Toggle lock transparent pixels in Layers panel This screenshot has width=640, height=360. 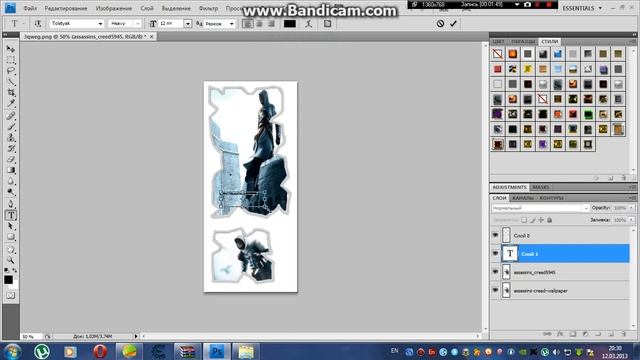point(524,220)
